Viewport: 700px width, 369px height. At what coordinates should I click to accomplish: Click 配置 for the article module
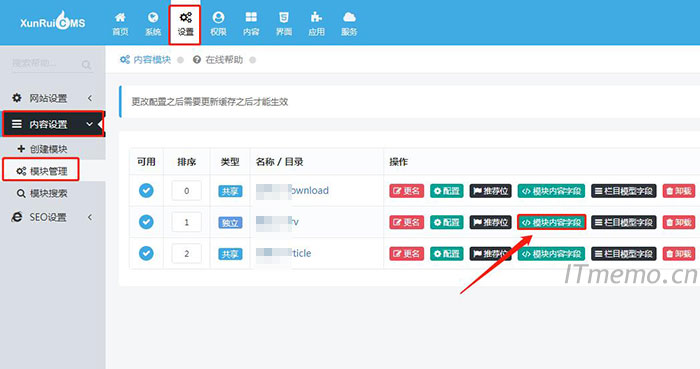pyautogui.click(x=447, y=254)
